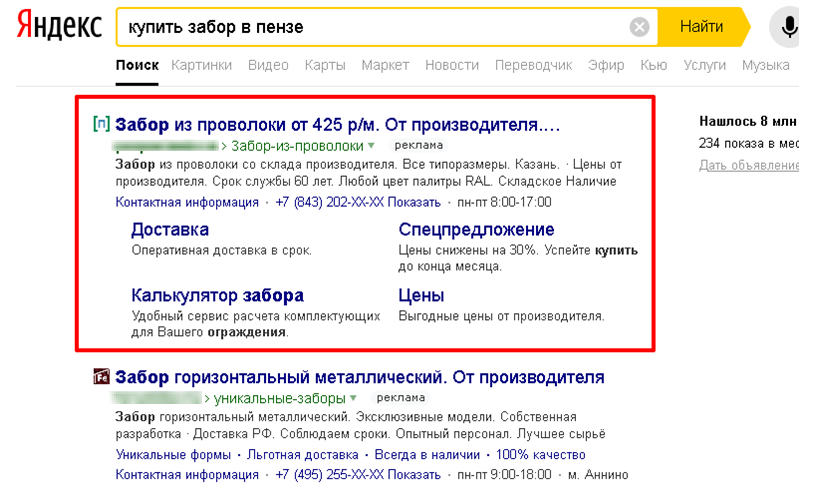This screenshot has width=840, height=492.
Task: Open the Спецпредложение sitelink
Action: pyautogui.click(x=476, y=229)
